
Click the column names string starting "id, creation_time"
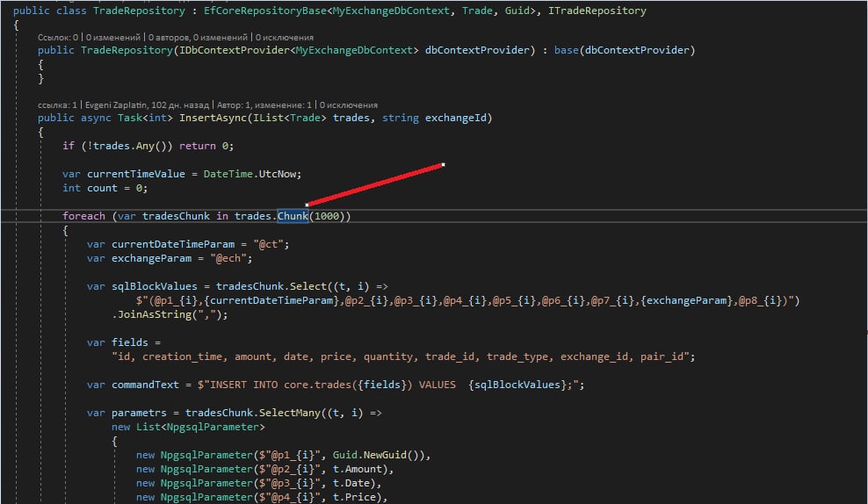(x=401, y=356)
